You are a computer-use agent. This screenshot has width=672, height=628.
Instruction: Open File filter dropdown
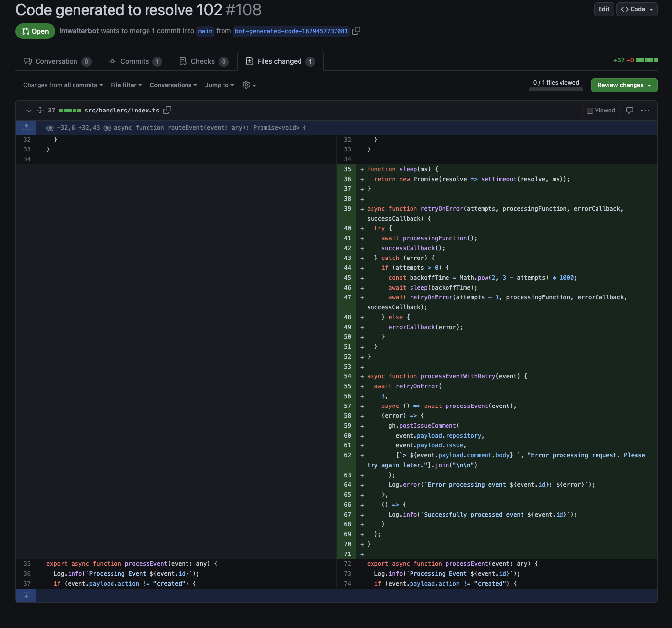click(126, 85)
